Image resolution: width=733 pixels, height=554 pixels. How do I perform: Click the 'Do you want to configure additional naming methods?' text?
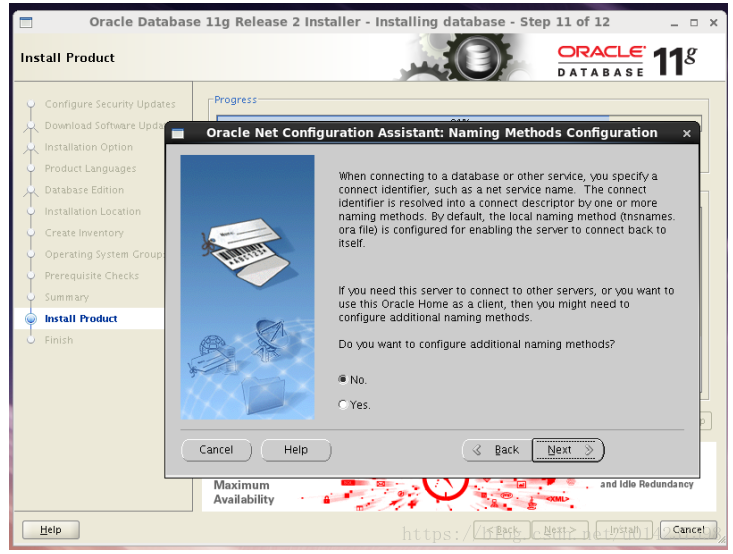(x=476, y=345)
